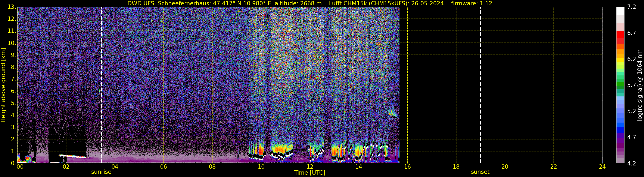Click the time axis tick '22'
The height and width of the screenshot is (177, 644).
554,167
